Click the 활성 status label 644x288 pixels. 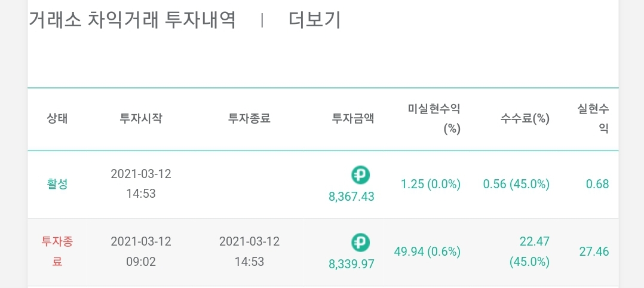pyautogui.click(x=57, y=184)
